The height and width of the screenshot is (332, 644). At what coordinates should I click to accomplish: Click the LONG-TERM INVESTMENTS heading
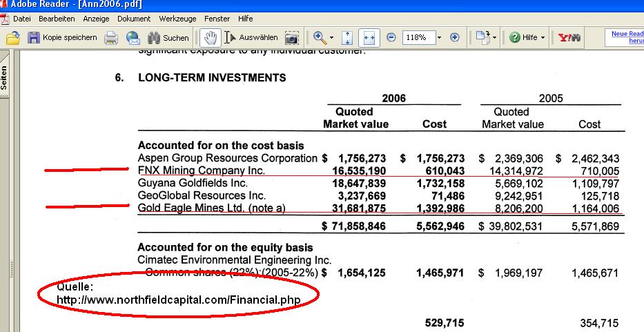pyautogui.click(x=212, y=78)
